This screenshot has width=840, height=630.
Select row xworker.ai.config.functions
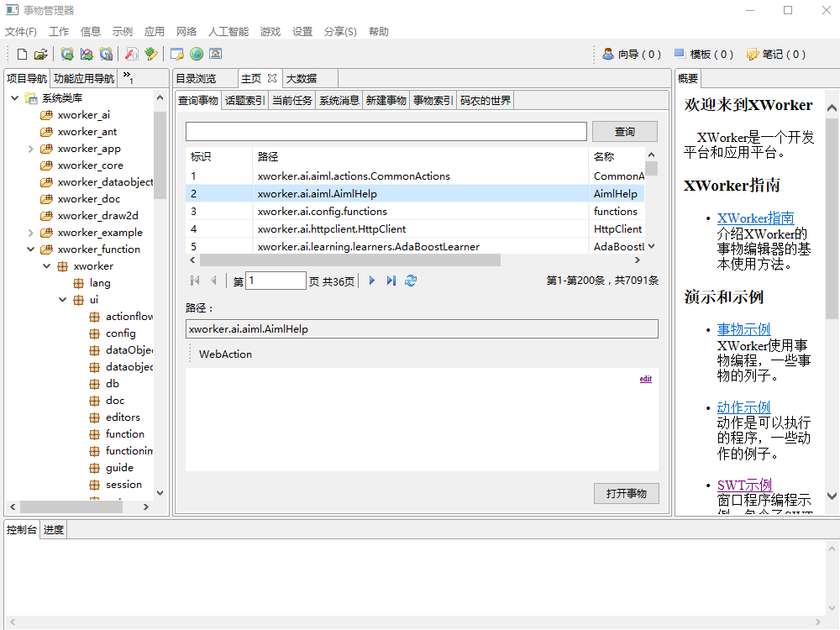[x=415, y=211]
